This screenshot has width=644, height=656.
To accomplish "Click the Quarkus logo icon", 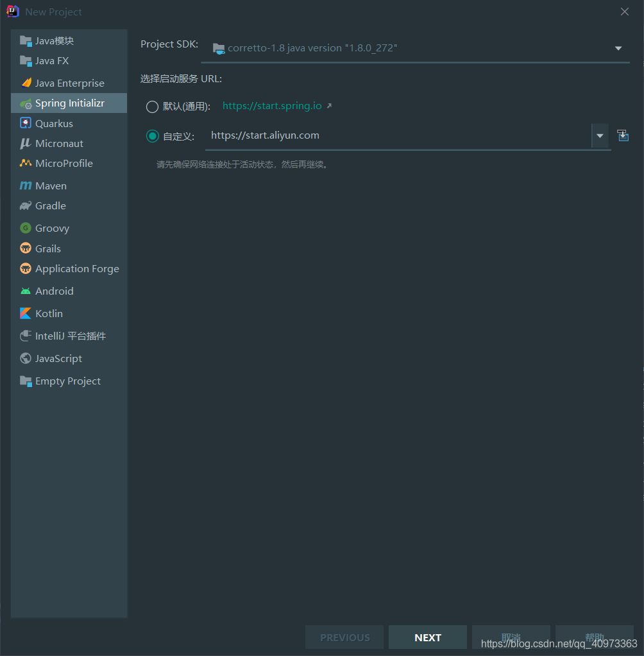I will (26, 123).
